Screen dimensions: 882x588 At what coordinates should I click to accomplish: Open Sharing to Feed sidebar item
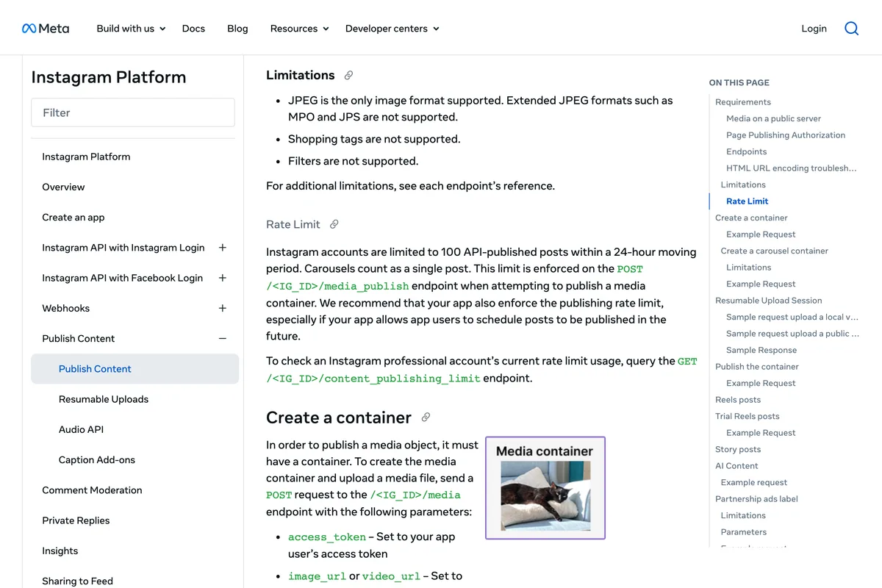pyautogui.click(x=77, y=581)
